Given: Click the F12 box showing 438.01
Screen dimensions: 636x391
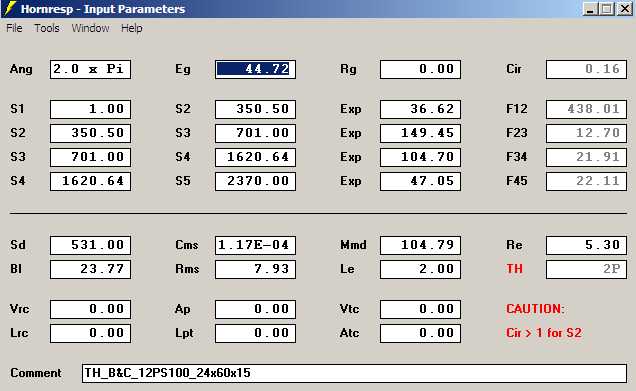Looking at the screenshot, I should pyautogui.click(x=587, y=109).
